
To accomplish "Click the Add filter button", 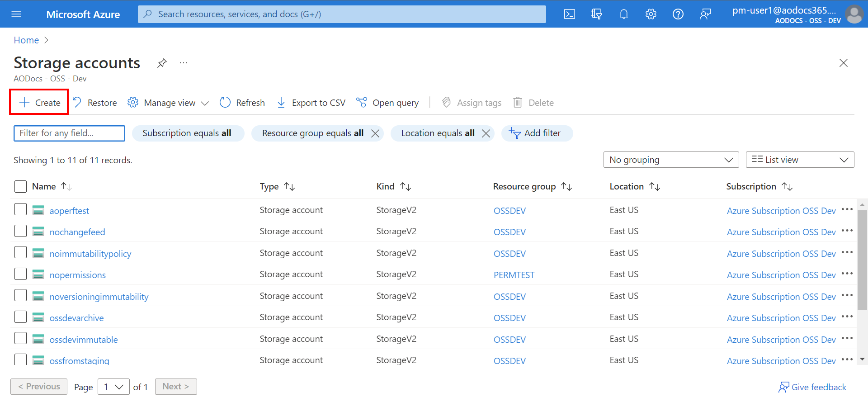I will [537, 133].
